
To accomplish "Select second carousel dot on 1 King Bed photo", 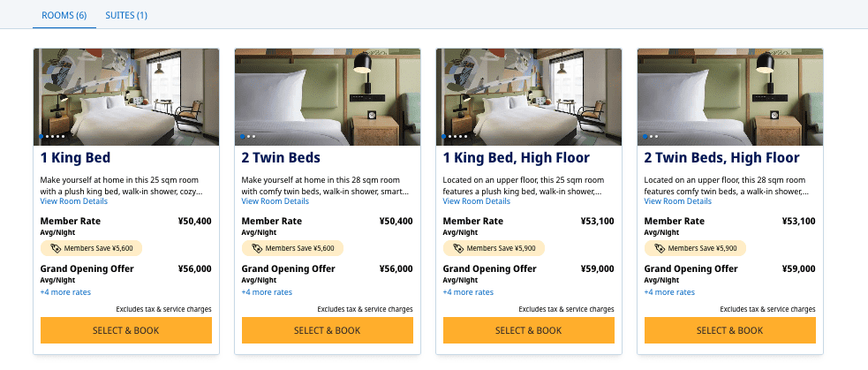I will coord(48,136).
